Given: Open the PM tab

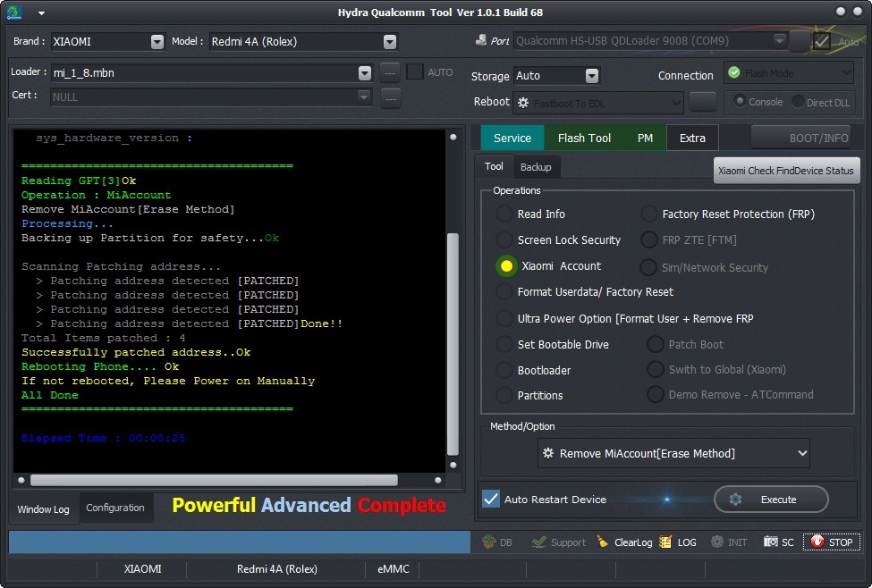Looking at the screenshot, I should [645, 138].
